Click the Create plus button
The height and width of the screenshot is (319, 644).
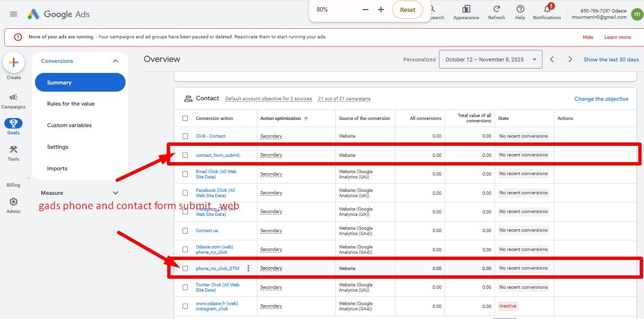tap(14, 62)
